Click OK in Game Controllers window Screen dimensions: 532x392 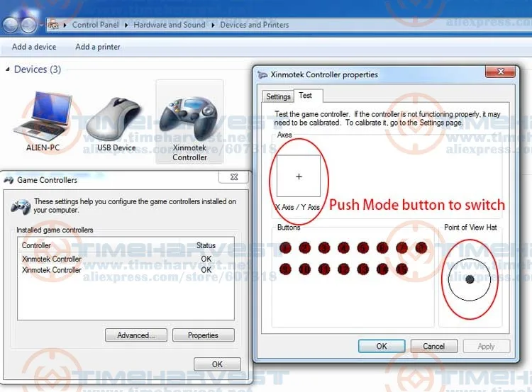coord(218,364)
